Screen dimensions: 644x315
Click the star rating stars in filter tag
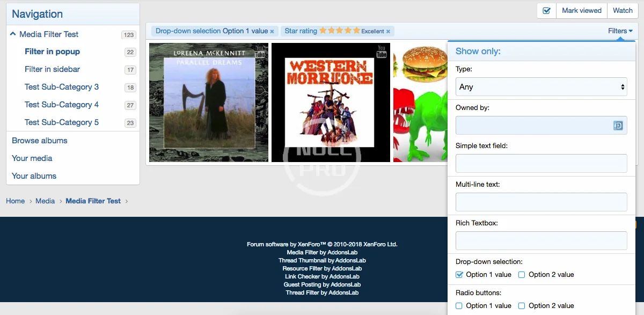tap(340, 31)
